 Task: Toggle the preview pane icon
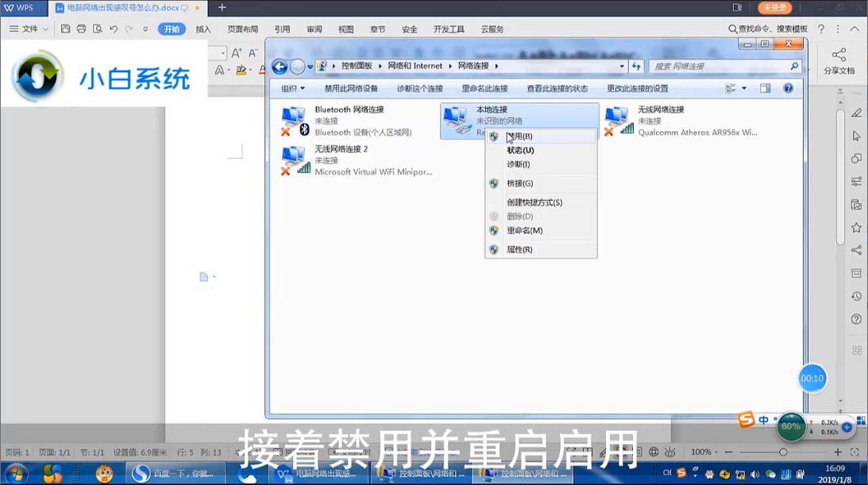tap(765, 88)
